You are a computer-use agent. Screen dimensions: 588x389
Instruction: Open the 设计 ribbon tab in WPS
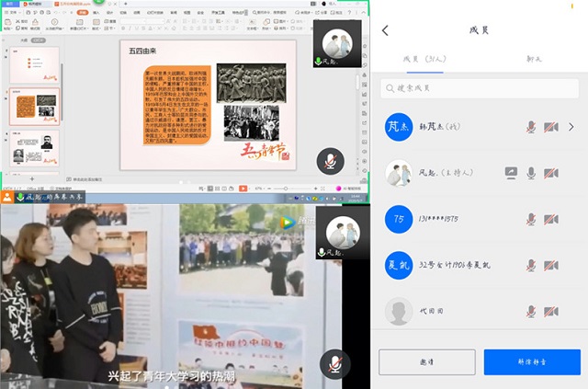tap(110, 12)
